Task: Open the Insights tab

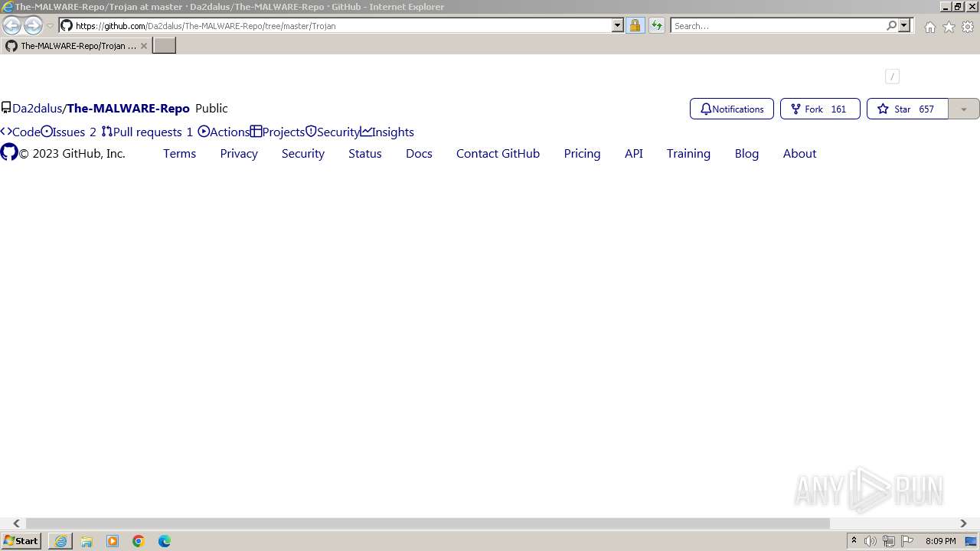Action: (x=387, y=132)
